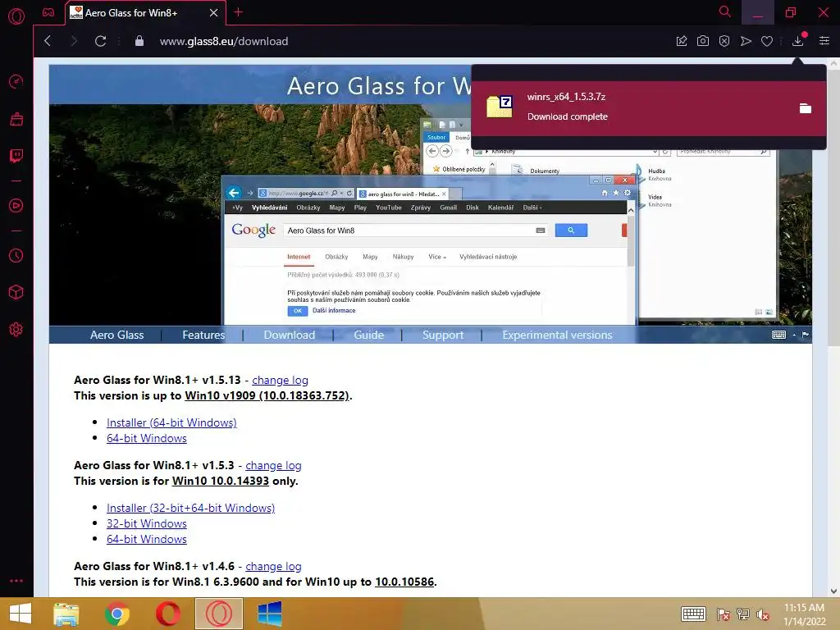The image size is (840, 630).
Task: Open the Guide menu item
Action: 368,335
